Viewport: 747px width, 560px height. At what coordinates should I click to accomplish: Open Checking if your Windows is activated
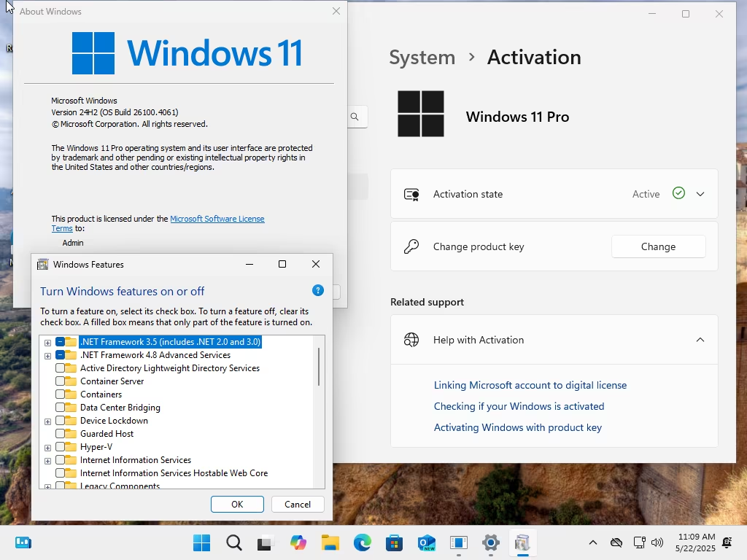pos(519,406)
